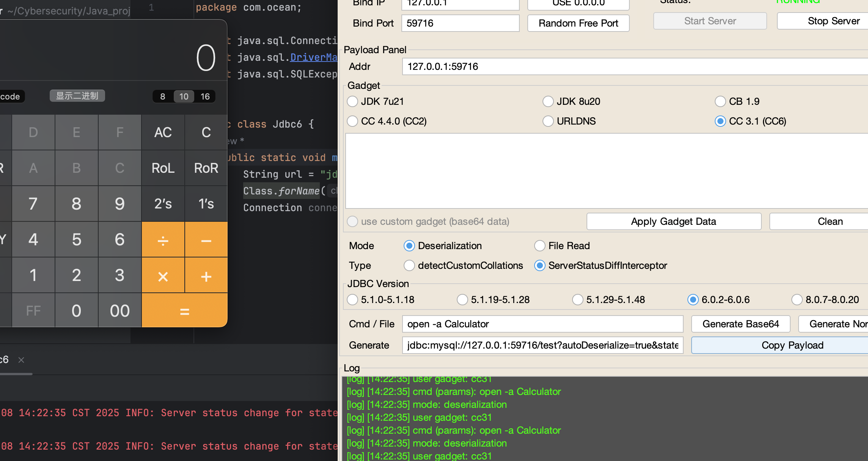
Task: Click calculator digit 2 key
Action: click(x=77, y=275)
